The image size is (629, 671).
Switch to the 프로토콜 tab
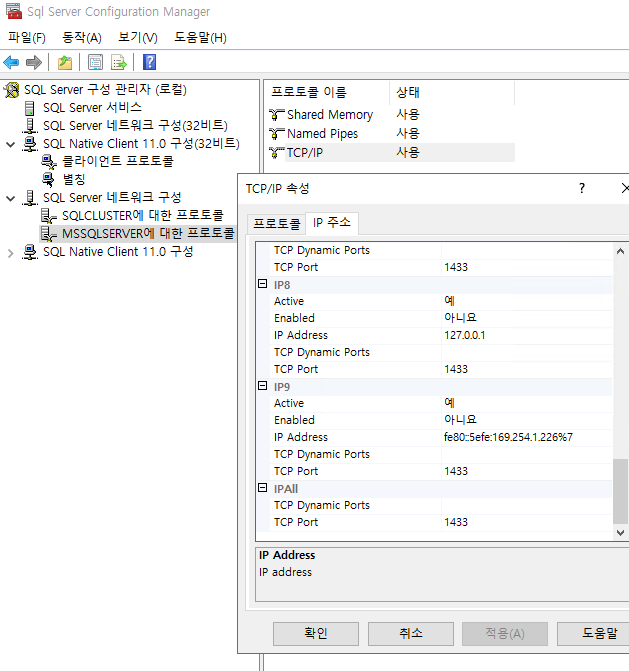[x=276, y=223]
